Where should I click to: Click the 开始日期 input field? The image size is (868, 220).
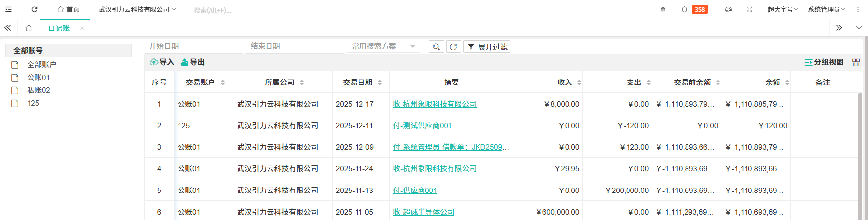194,46
